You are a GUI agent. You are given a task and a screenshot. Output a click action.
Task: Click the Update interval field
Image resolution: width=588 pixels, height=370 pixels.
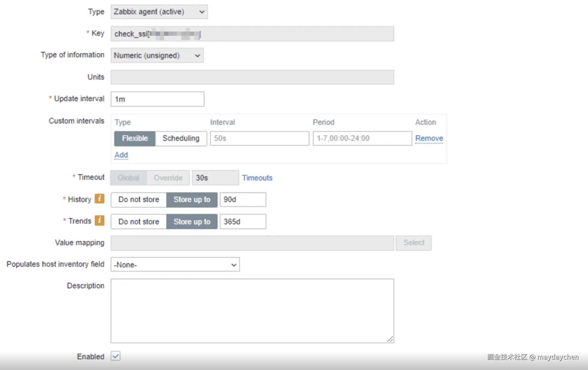tap(157, 99)
